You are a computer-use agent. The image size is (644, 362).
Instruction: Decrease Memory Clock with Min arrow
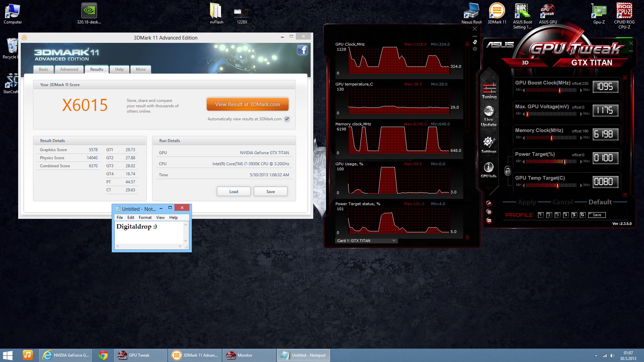tap(524, 138)
